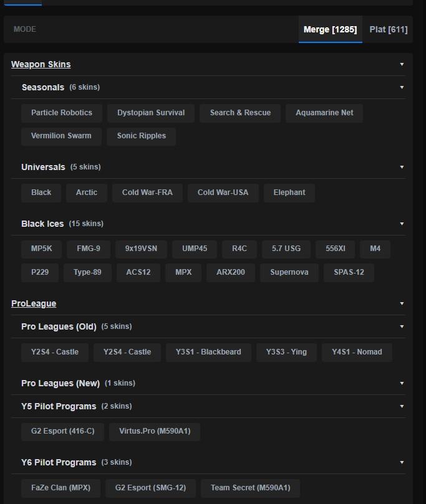This screenshot has width=426, height=504.
Task: Collapse the Universals group arrow
Action: [x=402, y=167]
